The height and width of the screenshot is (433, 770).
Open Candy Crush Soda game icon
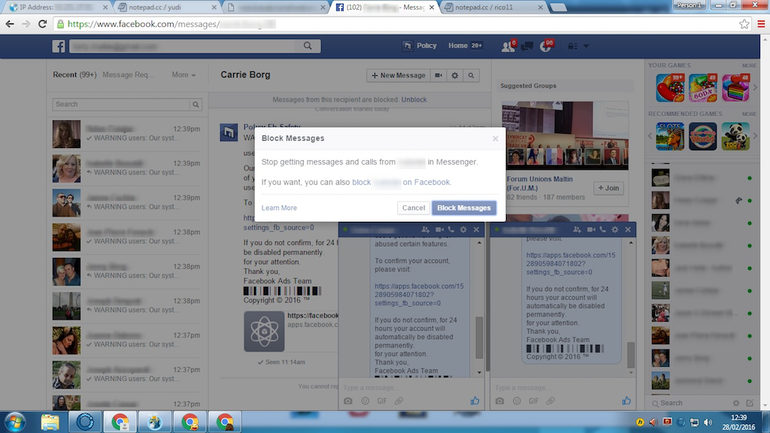[x=703, y=88]
